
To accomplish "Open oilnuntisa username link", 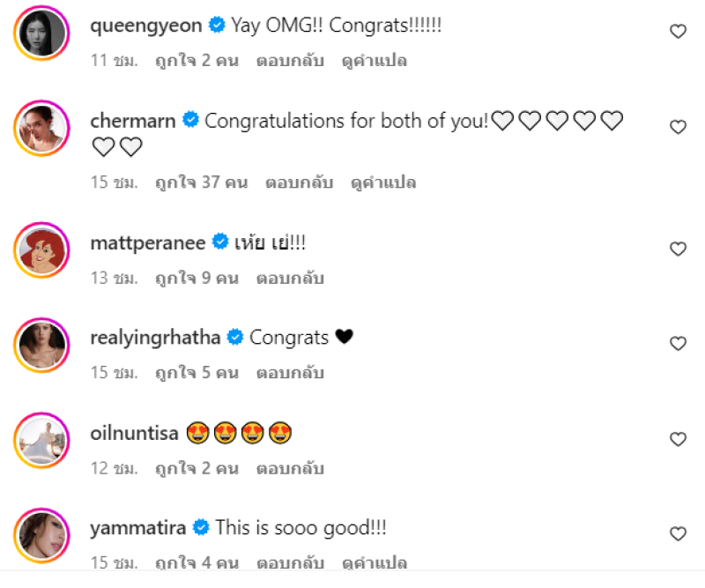I will [135, 433].
